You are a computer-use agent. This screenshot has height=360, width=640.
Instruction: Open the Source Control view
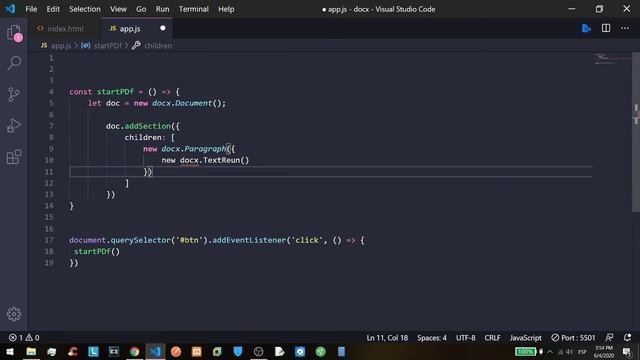click(14, 94)
